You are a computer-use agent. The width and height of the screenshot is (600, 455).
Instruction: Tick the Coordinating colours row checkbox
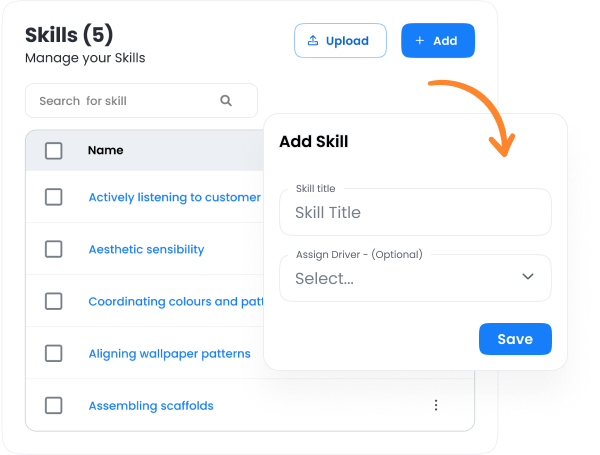point(54,301)
